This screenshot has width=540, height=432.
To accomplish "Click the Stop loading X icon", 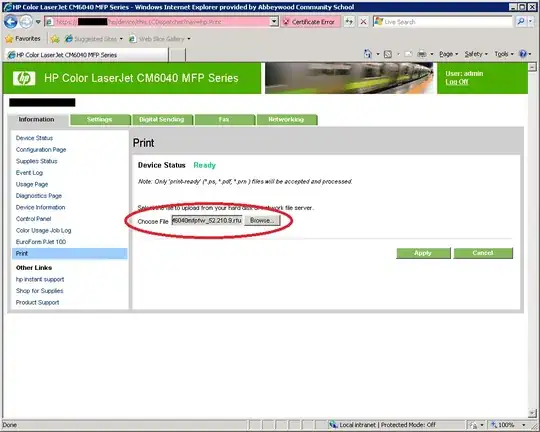I will 363,22.
